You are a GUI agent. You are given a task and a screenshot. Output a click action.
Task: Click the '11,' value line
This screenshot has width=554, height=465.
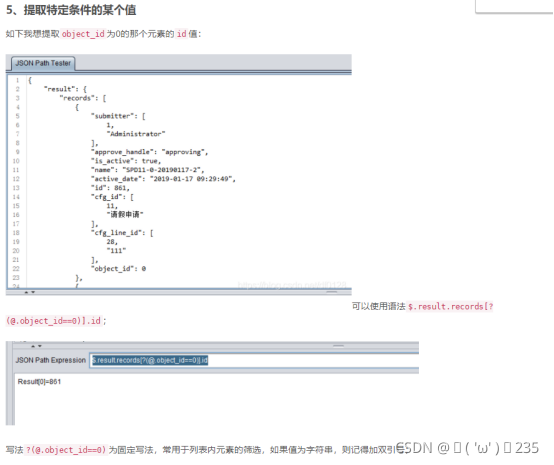click(112, 206)
